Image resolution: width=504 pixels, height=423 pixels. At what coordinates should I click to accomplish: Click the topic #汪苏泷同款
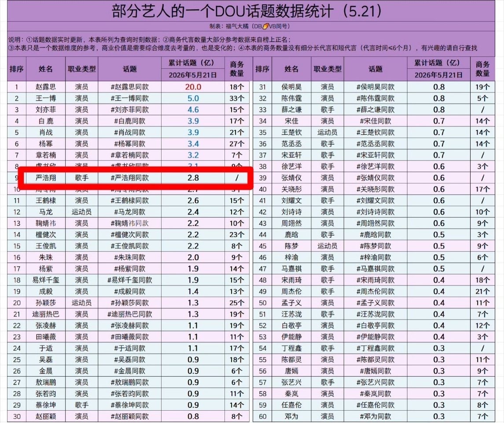[x=375, y=314]
